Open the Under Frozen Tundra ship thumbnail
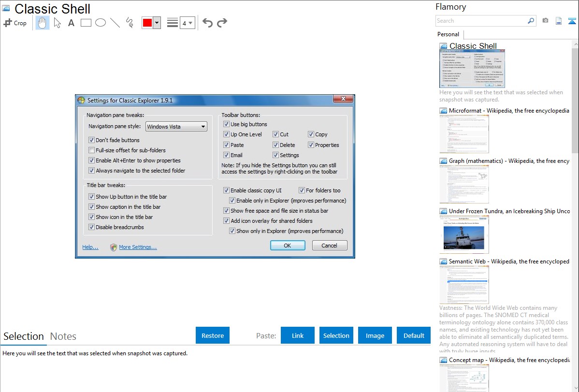 pyautogui.click(x=464, y=234)
